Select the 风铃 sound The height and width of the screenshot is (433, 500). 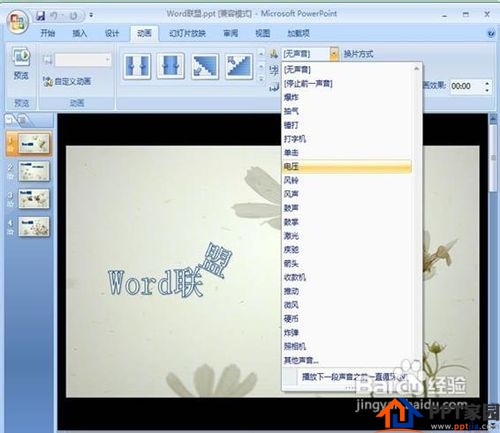[x=347, y=180]
